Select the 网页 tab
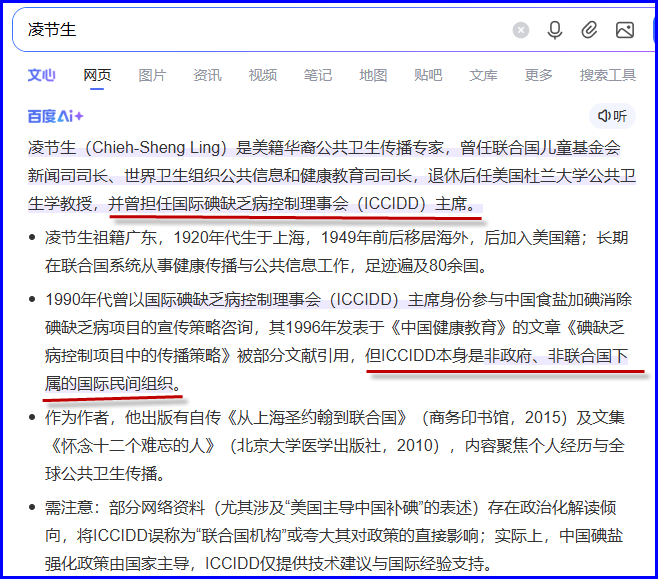Image resolution: width=658 pixels, height=579 pixels. click(97, 76)
